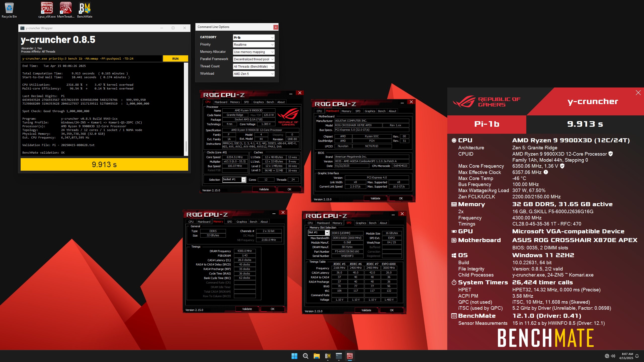Click 'BenchMate validation: OK' text line
The image size is (644, 362).
pyautogui.click(x=44, y=153)
